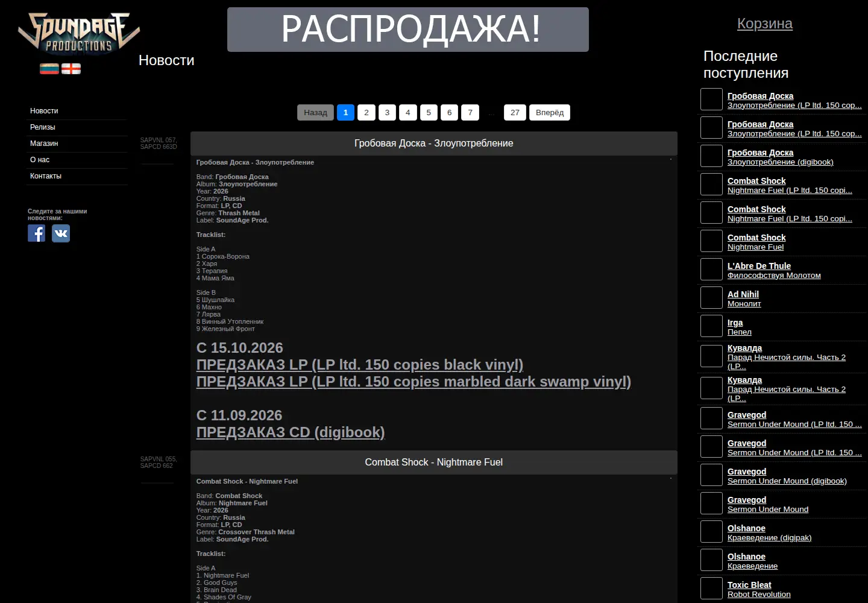Open the L'Abre De Thule sidebar link
The width and height of the screenshot is (868, 603).
click(x=759, y=266)
